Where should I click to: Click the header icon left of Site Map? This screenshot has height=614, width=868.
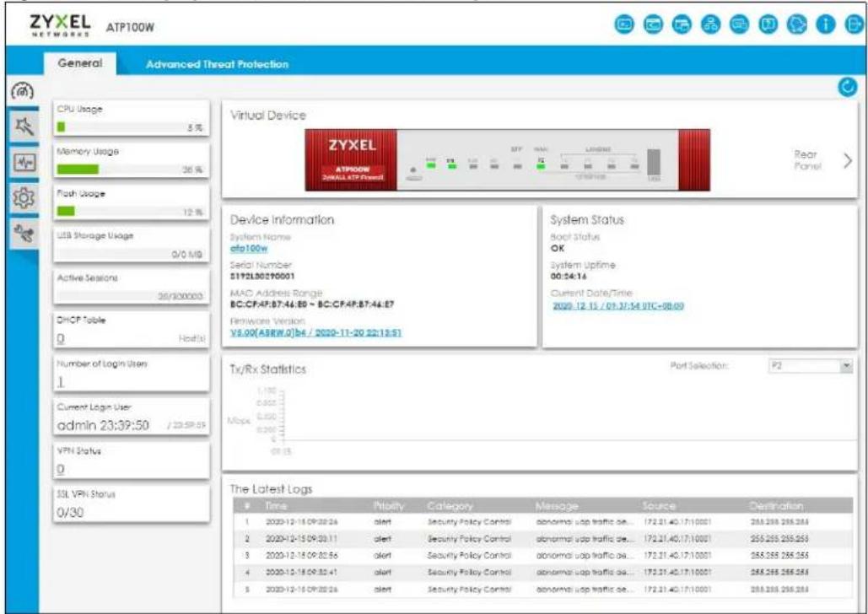coord(682,24)
